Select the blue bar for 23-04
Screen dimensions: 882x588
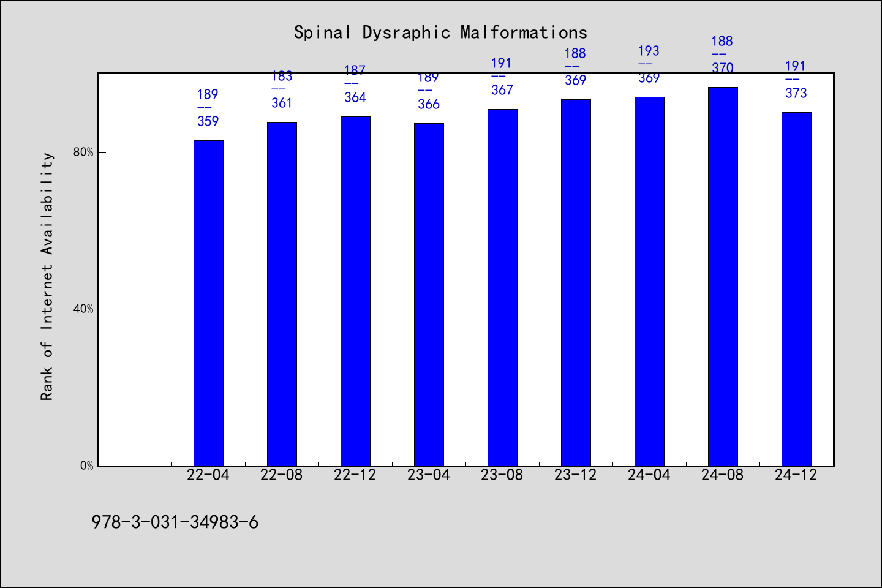(429, 295)
